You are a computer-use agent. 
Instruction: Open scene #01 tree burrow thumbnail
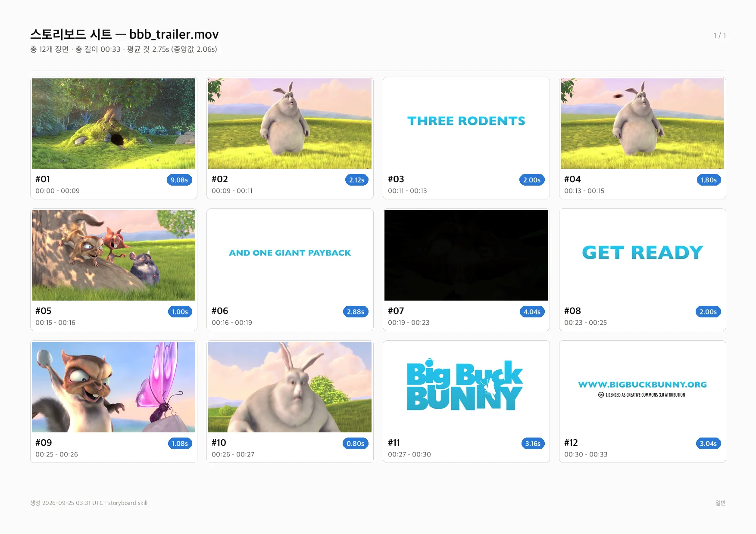113,124
